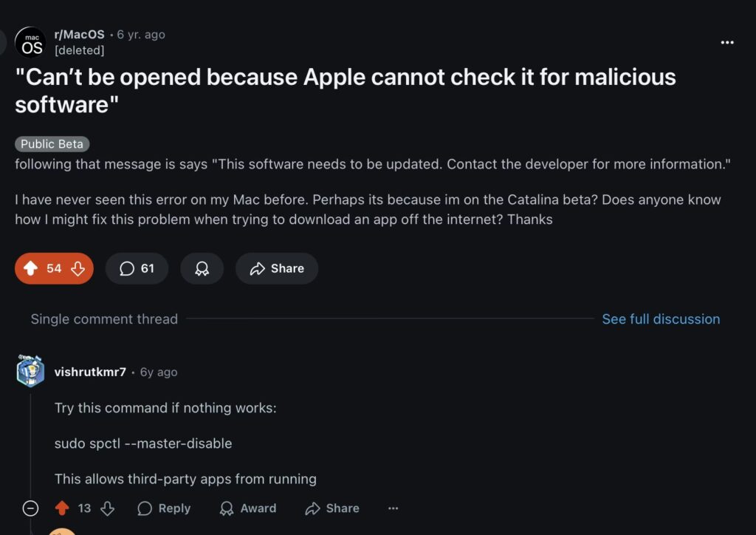Collapse the vishrutkmr7 comment thread
Screen dimensions: 756x535
tap(30, 508)
